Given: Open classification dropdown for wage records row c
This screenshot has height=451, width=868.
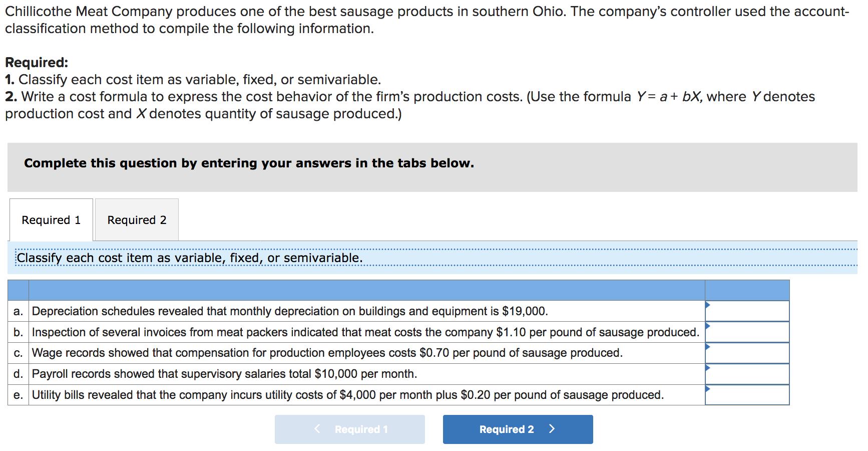Looking at the screenshot, I should (x=747, y=353).
